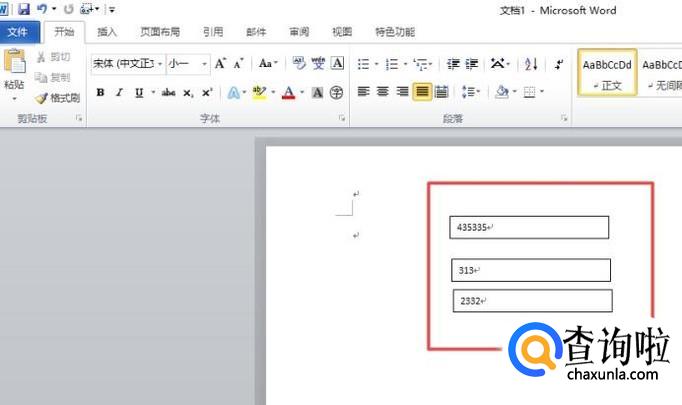The height and width of the screenshot is (405, 682).
Task: Apply the yellow text highlight color
Action: coord(260,92)
